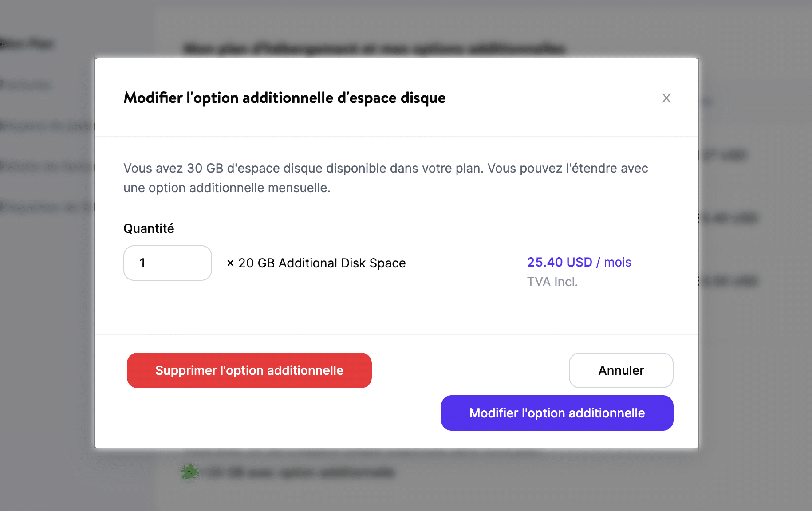Click the Annuler button

620,370
